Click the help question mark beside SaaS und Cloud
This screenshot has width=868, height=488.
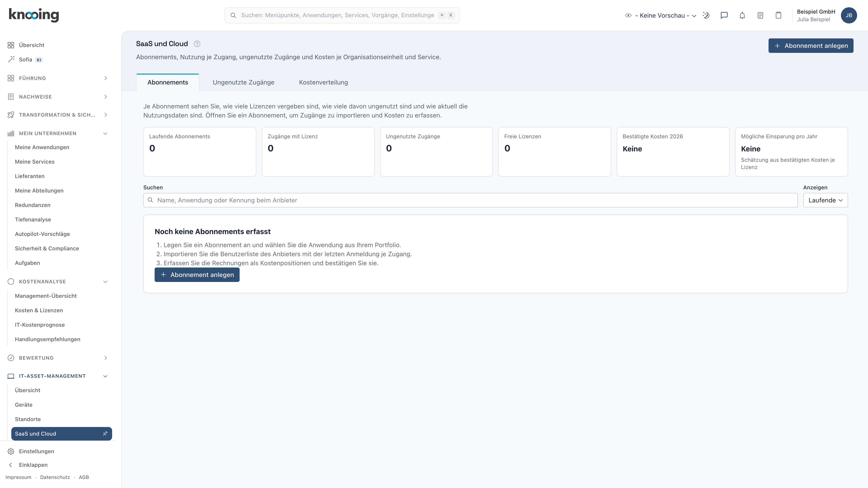pyautogui.click(x=197, y=44)
